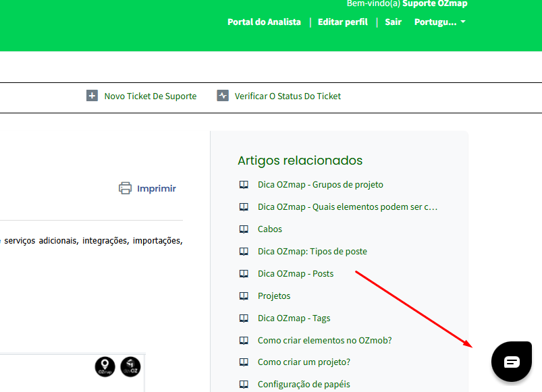Click book icon beside Configuração de papéis
The image size is (542, 392).
point(244,384)
